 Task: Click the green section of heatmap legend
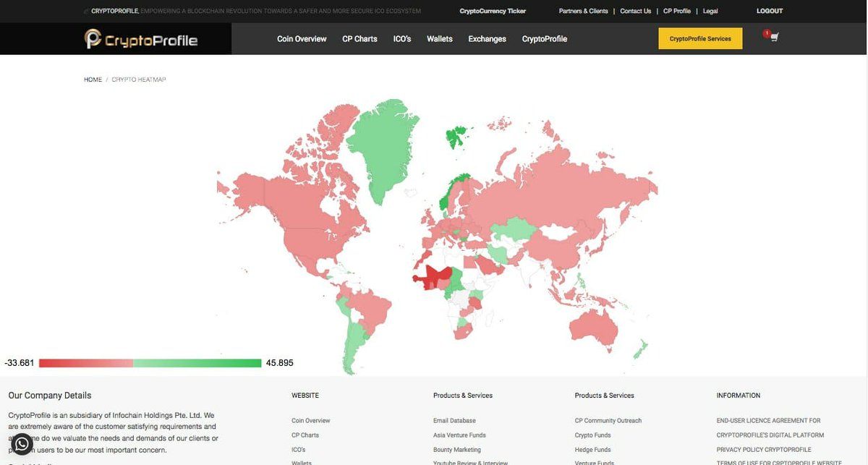pyautogui.click(x=197, y=363)
